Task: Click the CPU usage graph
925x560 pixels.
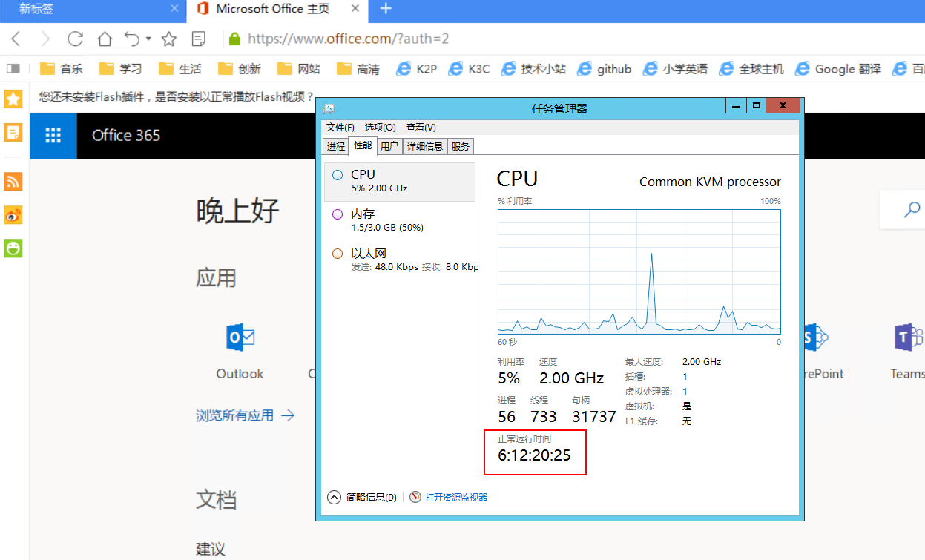Action: (x=639, y=272)
